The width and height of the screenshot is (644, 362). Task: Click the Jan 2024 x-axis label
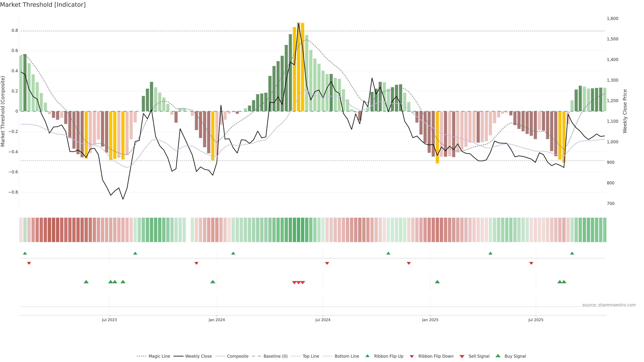[x=217, y=320]
